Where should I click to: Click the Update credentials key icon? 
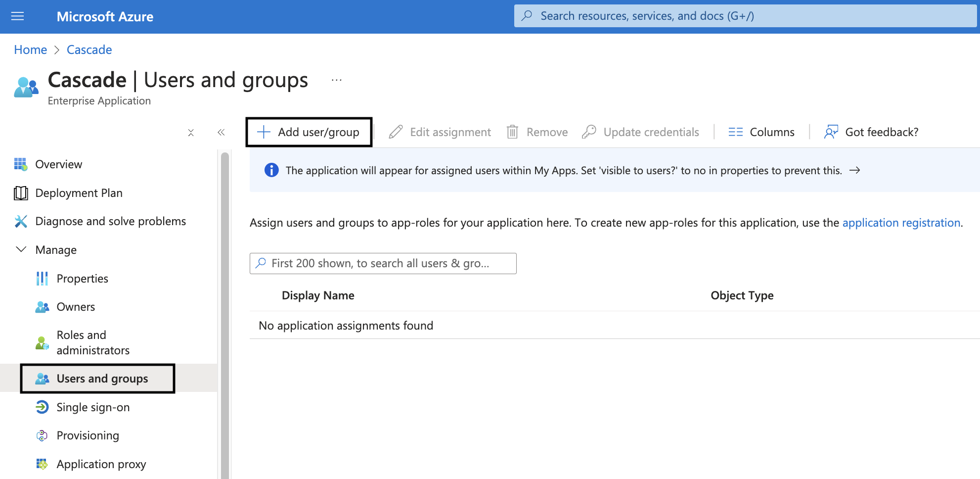click(589, 132)
